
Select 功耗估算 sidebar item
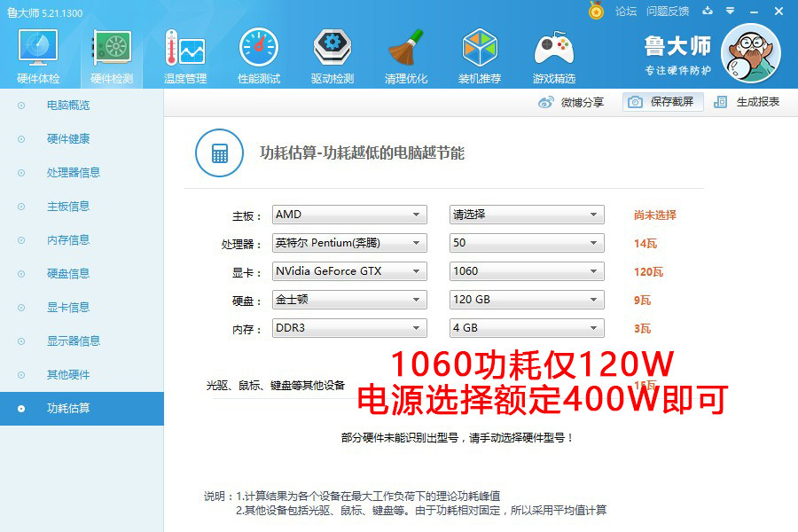point(82,408)
